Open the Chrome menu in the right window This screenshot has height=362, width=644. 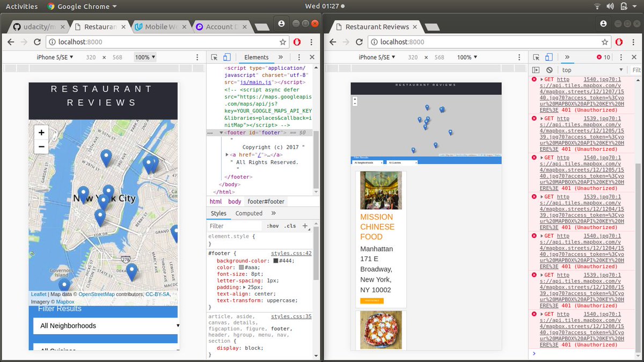tap(633, 42)
